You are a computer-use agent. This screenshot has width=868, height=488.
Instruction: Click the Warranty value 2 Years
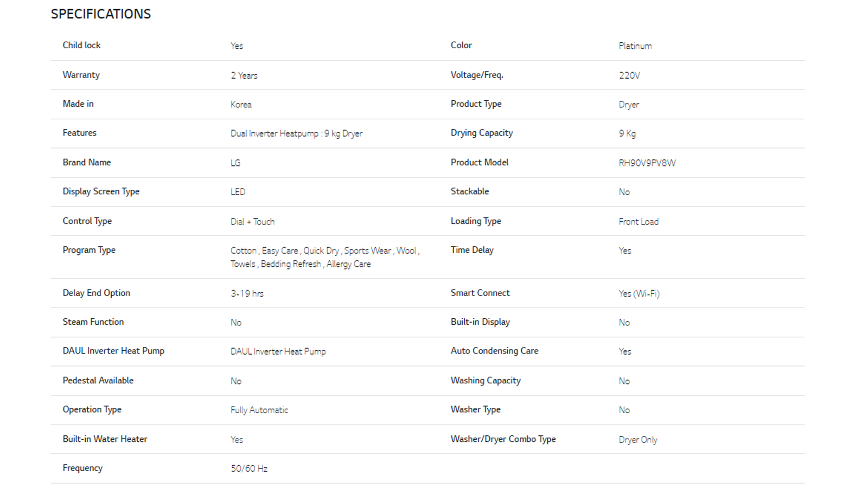tap(244, 75)
